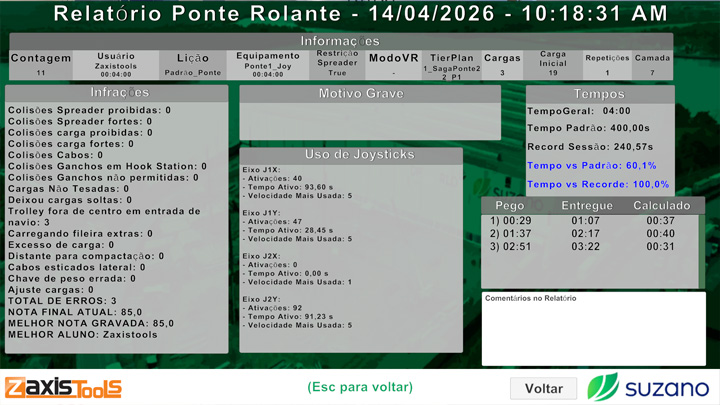Click the Pego column header
The width and height of the screenshot is (720, 405).
coord(510,206)
